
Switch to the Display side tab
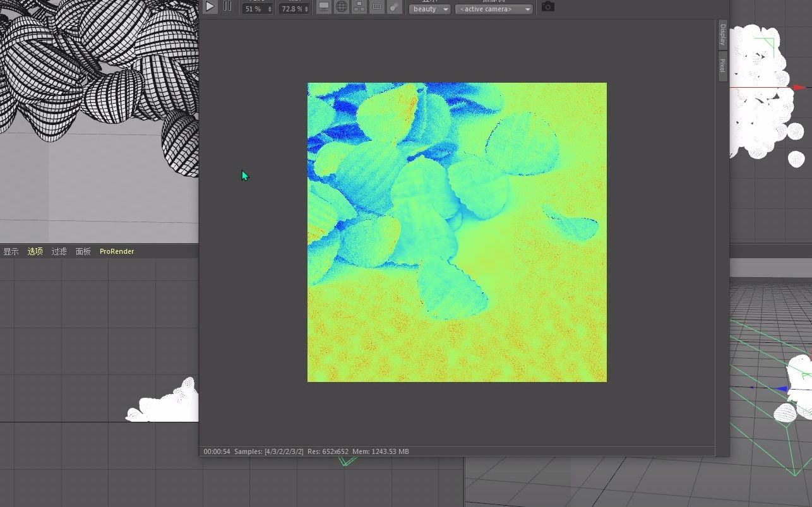pyautogui.click(x=722, y=35)
